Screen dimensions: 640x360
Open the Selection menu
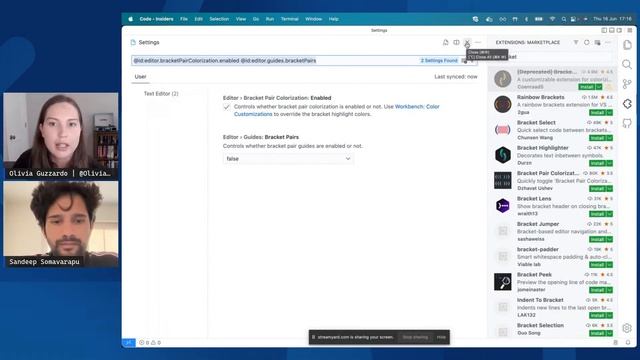pos(219,19)
